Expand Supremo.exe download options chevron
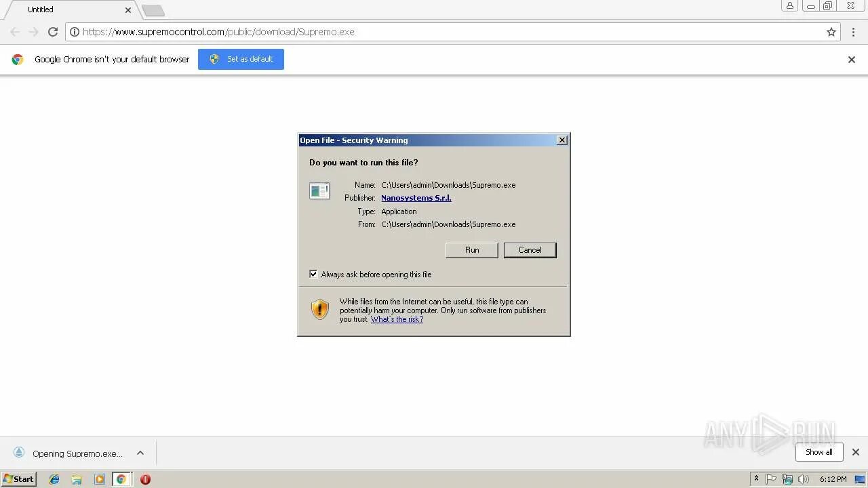This screenshot has height=488, width=868. (x=140, y=453)
